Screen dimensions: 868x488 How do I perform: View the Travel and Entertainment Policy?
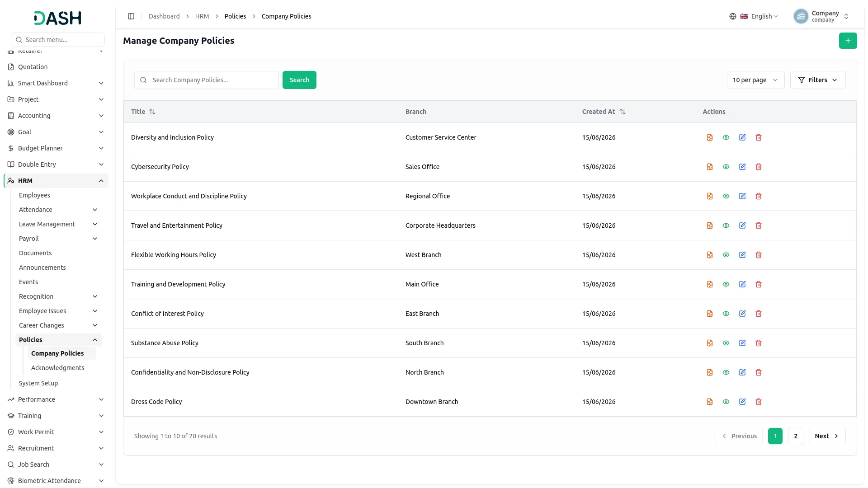pos(726,225)
